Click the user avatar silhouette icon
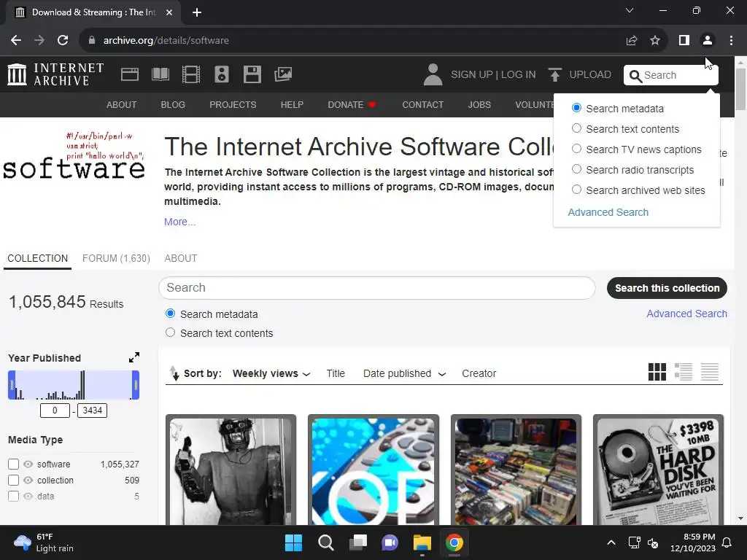 coord(433,75)
